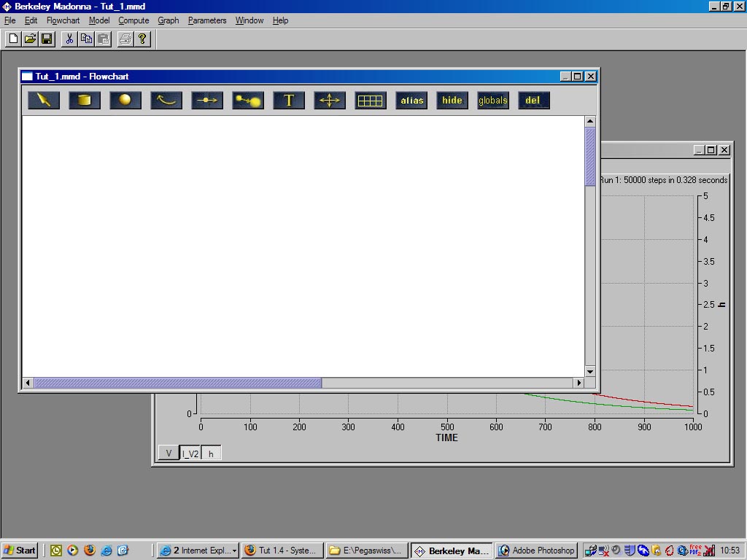Click the Windows Start button
747x560 pixels.
tap(20, 551)
